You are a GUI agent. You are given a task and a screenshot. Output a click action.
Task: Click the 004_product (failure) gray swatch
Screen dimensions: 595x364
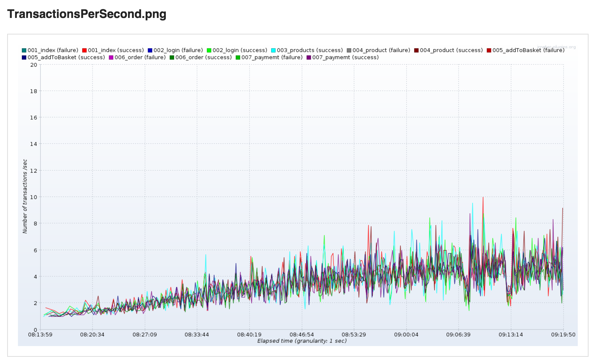tap(349, 50)
